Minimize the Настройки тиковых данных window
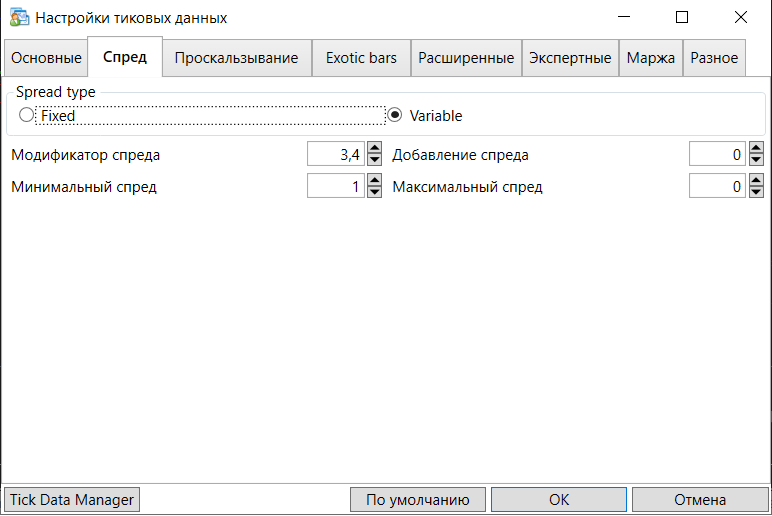The image size is (772, 516). pos(624,17)
